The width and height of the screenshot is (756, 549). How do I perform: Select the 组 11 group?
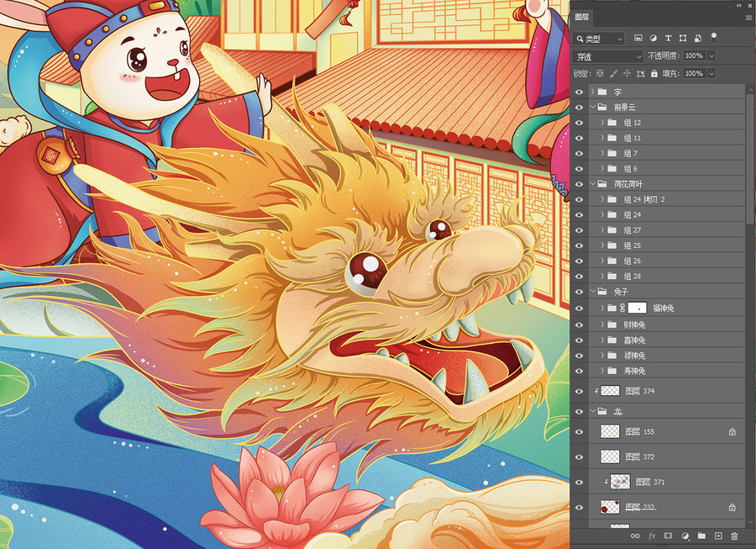pyautogui.click(x=667, y=138)
